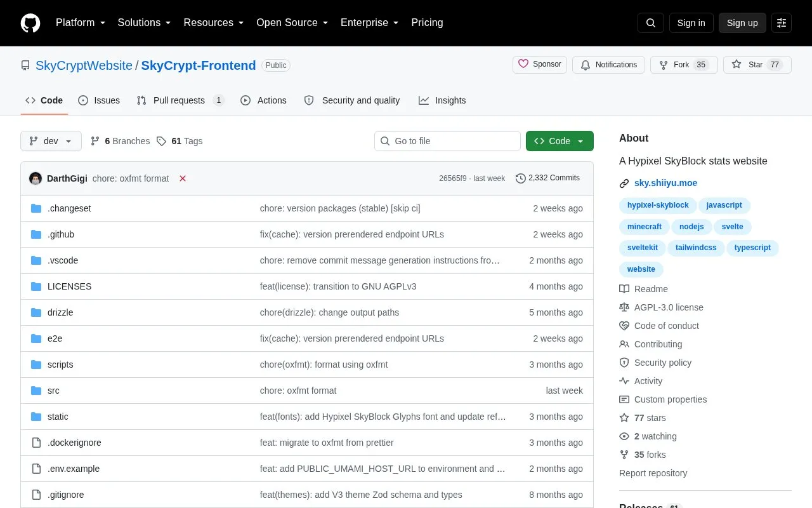
Task: Open the 2,332 Commits history
Action: [x=547, y=178]
